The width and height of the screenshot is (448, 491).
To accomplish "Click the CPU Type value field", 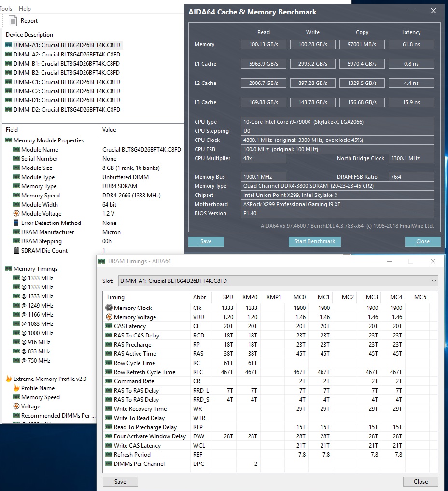I will coord(337,122).
